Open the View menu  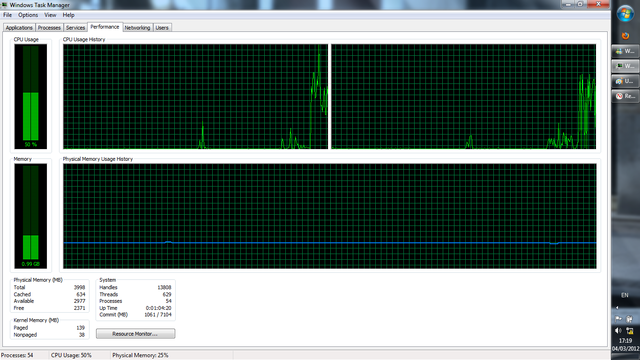50,15
